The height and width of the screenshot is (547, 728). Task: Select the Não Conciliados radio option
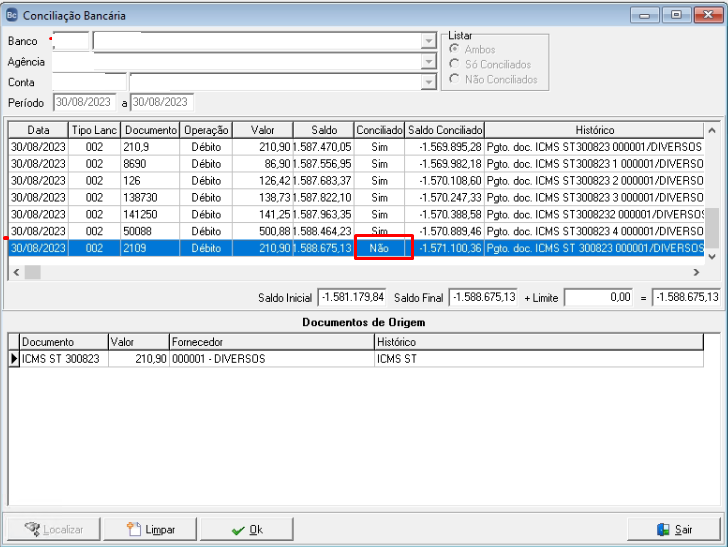[x=493, y=79]
